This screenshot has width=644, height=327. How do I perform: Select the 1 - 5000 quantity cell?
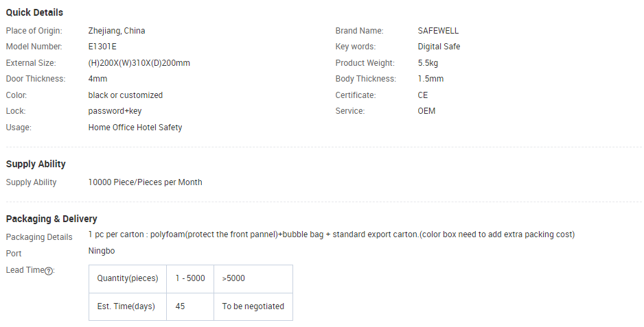[190, 278]
